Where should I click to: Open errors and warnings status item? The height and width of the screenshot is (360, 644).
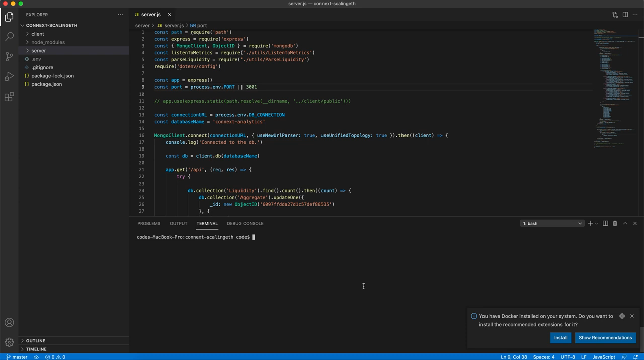[55, 357]
